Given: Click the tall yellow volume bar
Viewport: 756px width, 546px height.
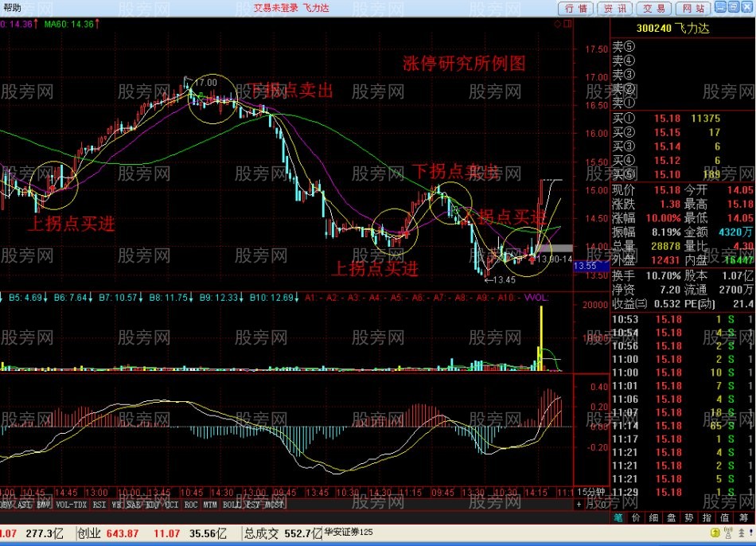Looking at the screenshot, I should coord(541,337).
